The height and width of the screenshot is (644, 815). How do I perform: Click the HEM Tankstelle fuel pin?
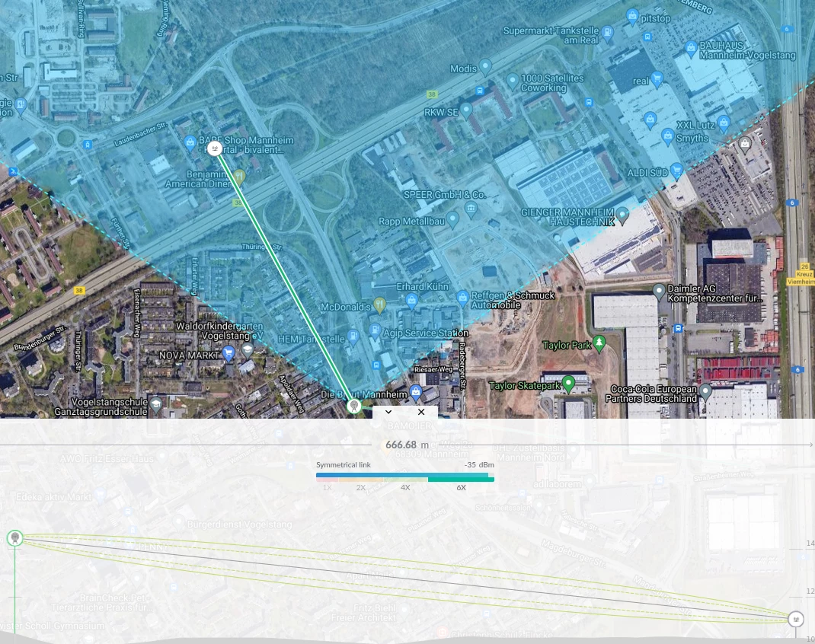tap(353, 336)
